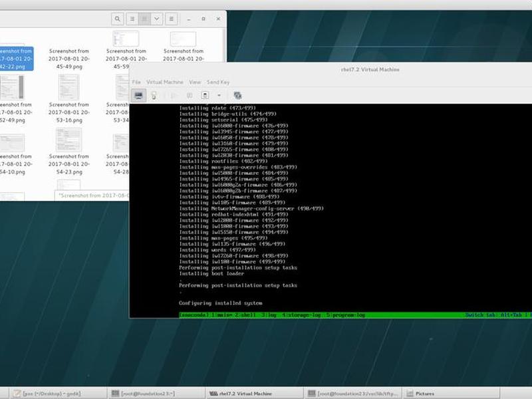Click 'Configuring installed system' text in console

pos(221,303)
